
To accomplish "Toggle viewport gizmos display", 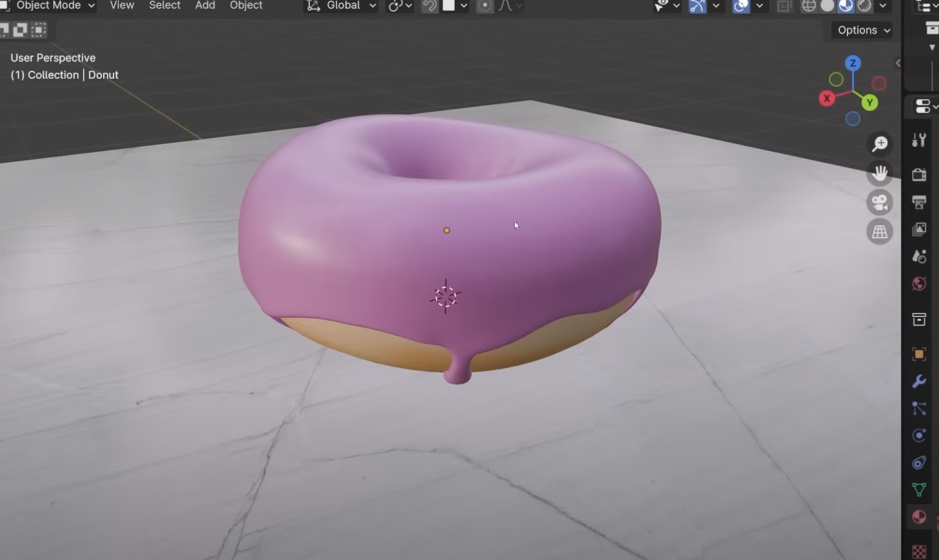I will pyautogui.click(x=697, y=5).
